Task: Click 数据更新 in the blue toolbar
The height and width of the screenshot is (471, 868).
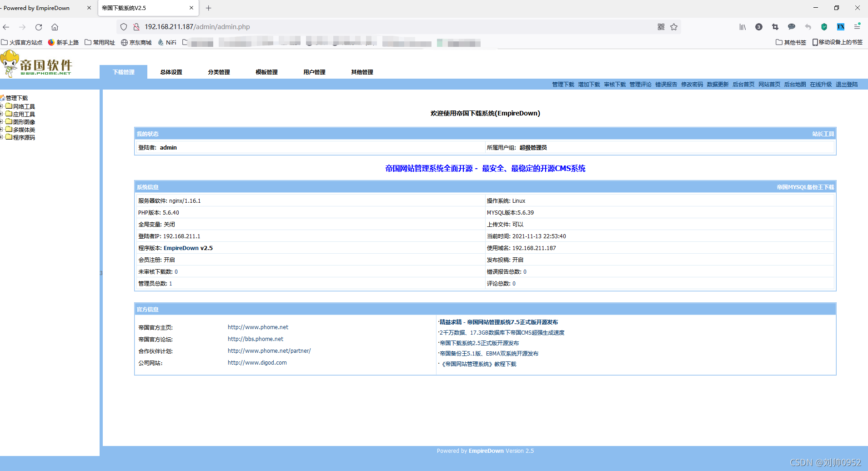Action: click(x=717, y=85)
